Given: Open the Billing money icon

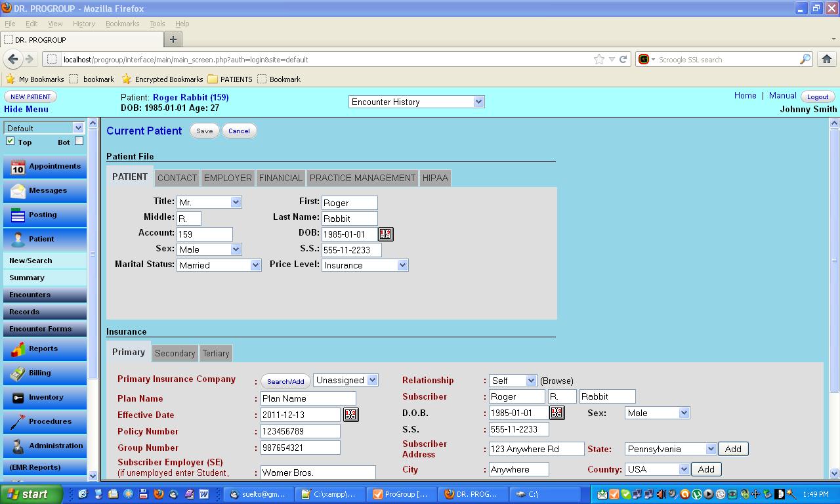Looking at the screenshot, I should point(18,373).
